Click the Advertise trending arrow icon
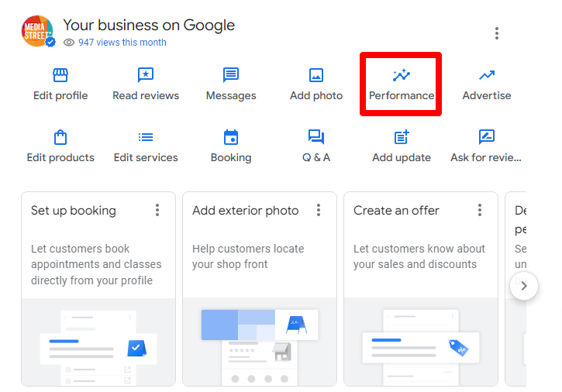 [487, 75]
